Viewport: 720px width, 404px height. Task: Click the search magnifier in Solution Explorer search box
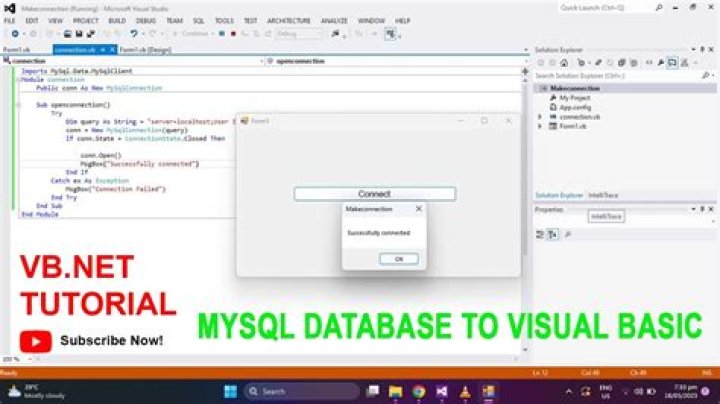(706, 76)
